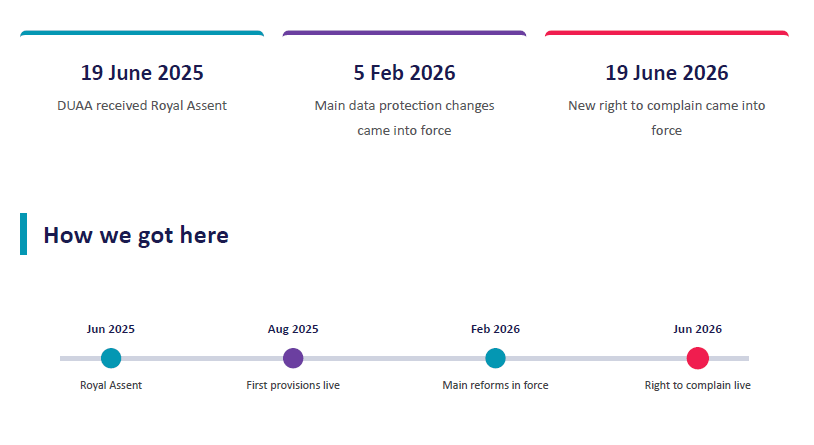The image size is (814, 445).
Task: Click 'Main data protection changes' description
Action: click(x=404, y=118)
